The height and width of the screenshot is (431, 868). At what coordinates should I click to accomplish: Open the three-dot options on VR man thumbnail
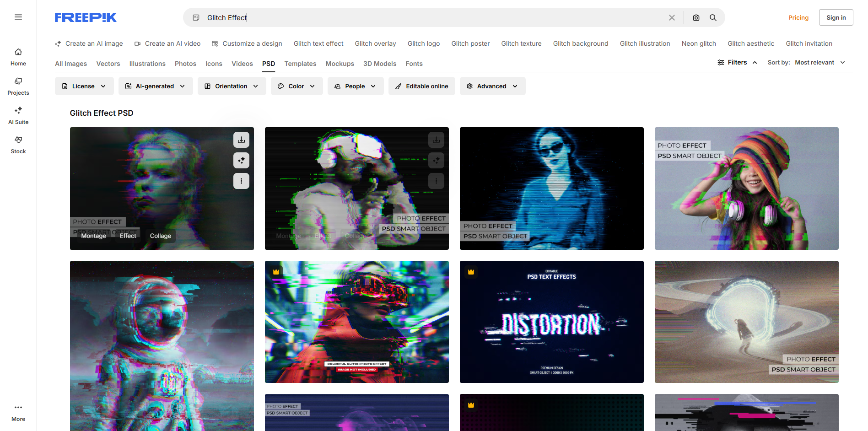pos(436,181)
